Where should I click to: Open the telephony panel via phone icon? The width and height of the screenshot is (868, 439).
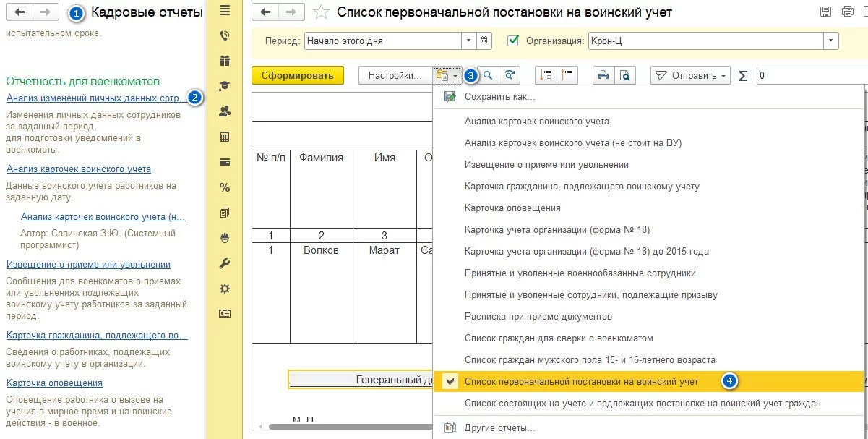coord(224,35)
